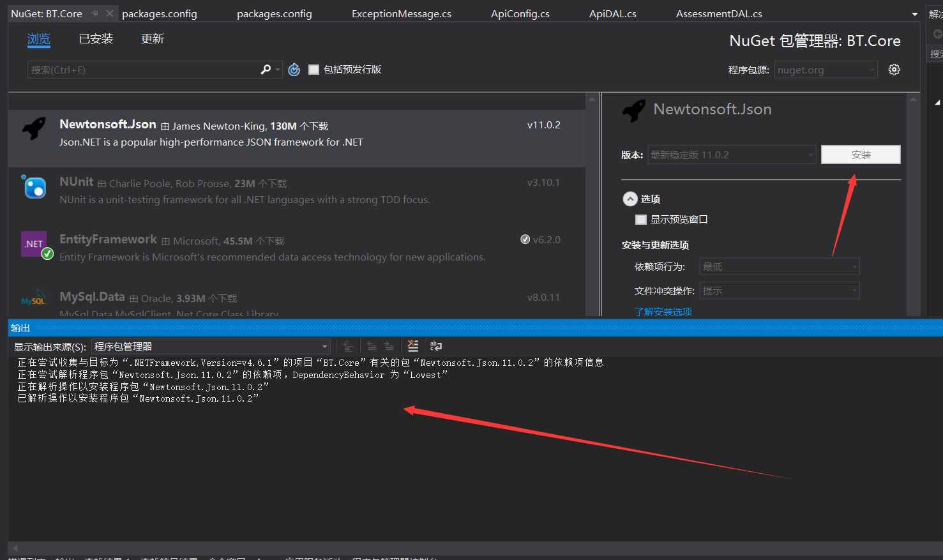Select the NUnit package name
This screenshot has width=943, height=560.
click(77, 182)
